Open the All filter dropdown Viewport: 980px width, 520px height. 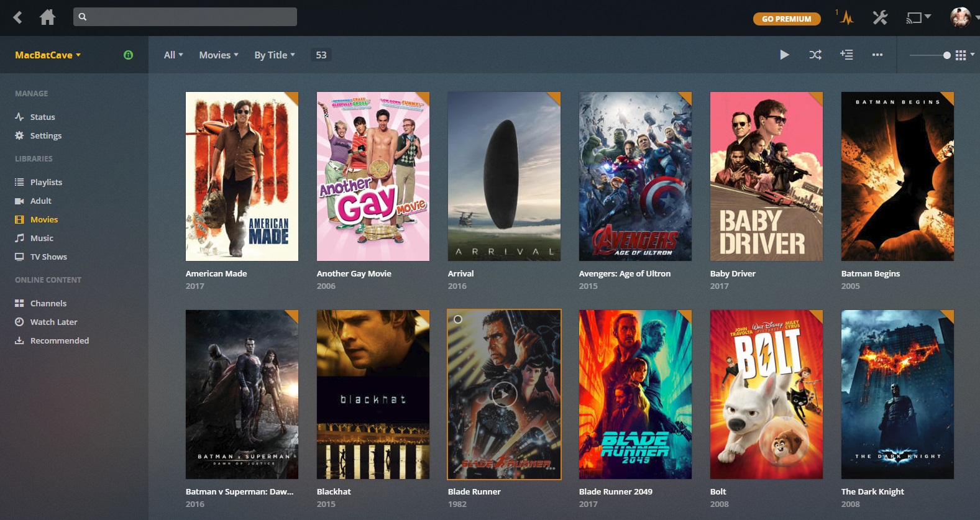[173, 55]
